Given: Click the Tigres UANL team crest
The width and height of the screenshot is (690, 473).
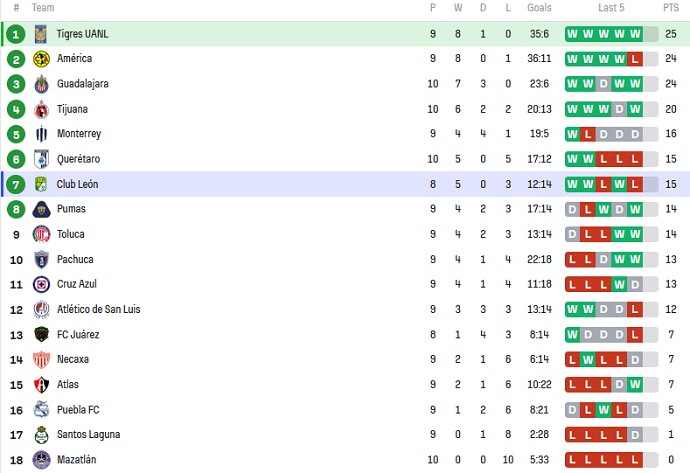Looking at the screenshot, I should 41,34.
